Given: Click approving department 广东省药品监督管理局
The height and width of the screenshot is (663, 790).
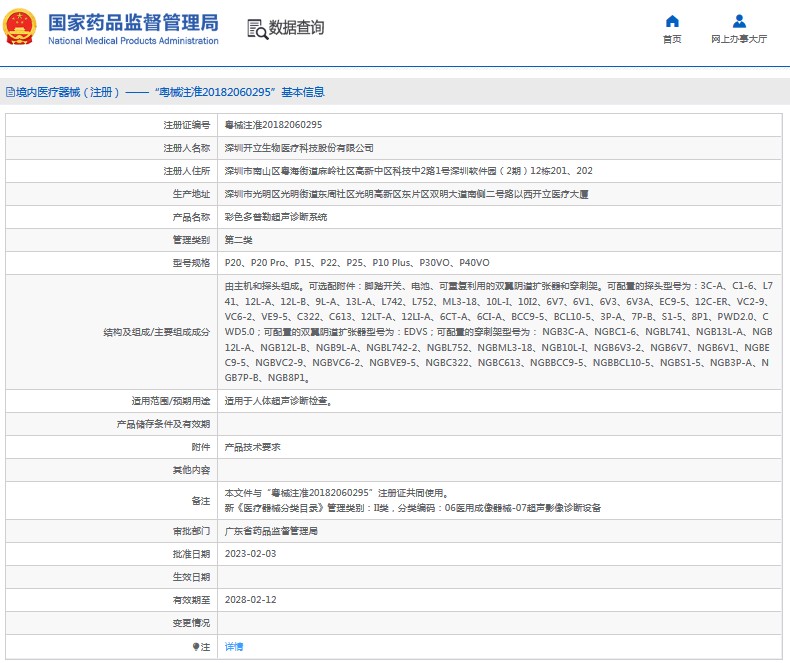Looking at the screenshot, I should [x=271, y=531].
